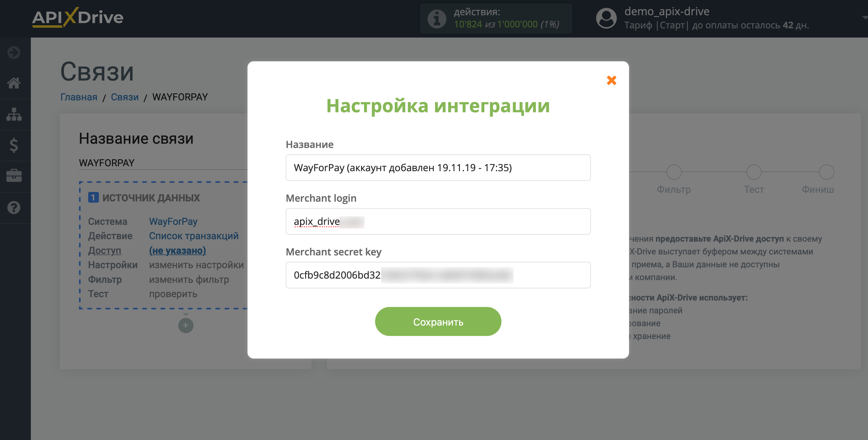Go to Главная breadcrumb link
Image resolution: width=868 pixels, height=440 pixels.
pyautogui.click(x=79, y=97)
